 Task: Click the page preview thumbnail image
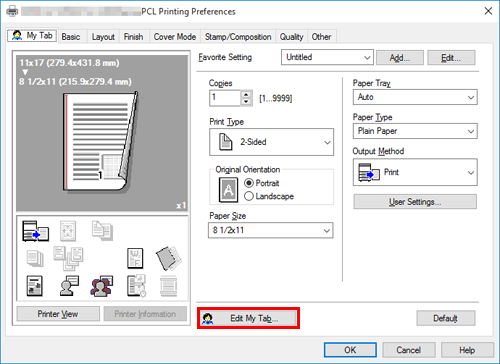coord(102,133)
